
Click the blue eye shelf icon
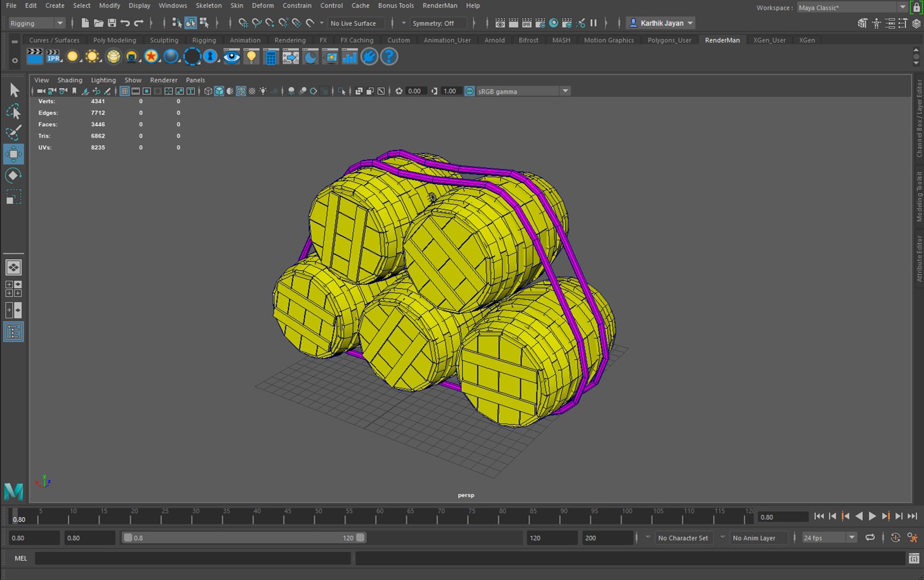[232, 56]
